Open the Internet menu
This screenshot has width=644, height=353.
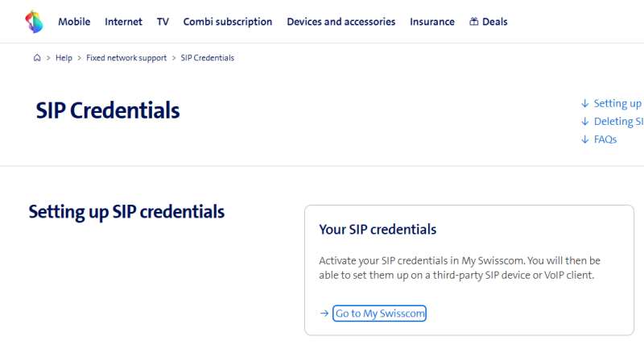123,22
